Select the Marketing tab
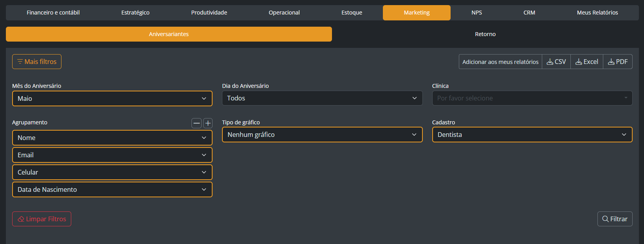644x244 pixels. tap(417, 13)
